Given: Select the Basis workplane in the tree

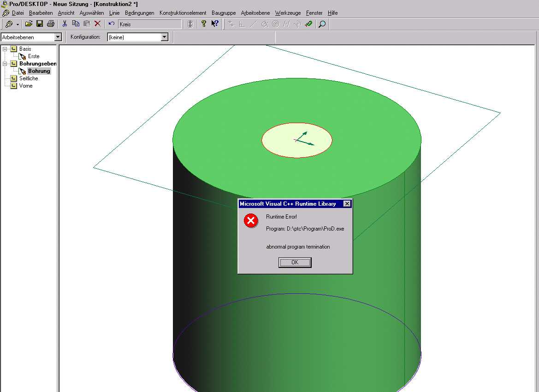Looking at the screenshot, I should (x=25, y=49).
